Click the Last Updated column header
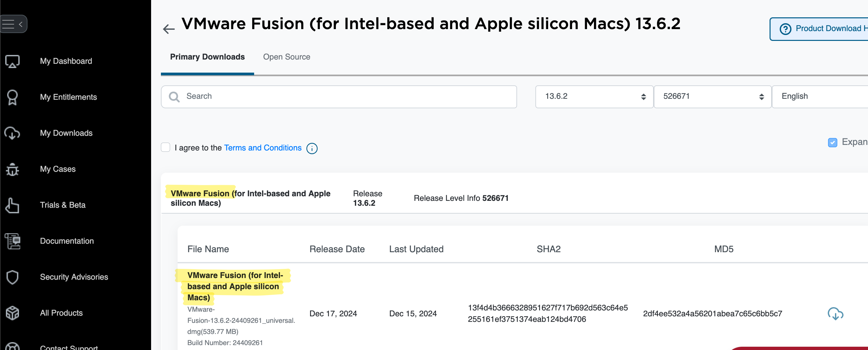 (416, 249)
